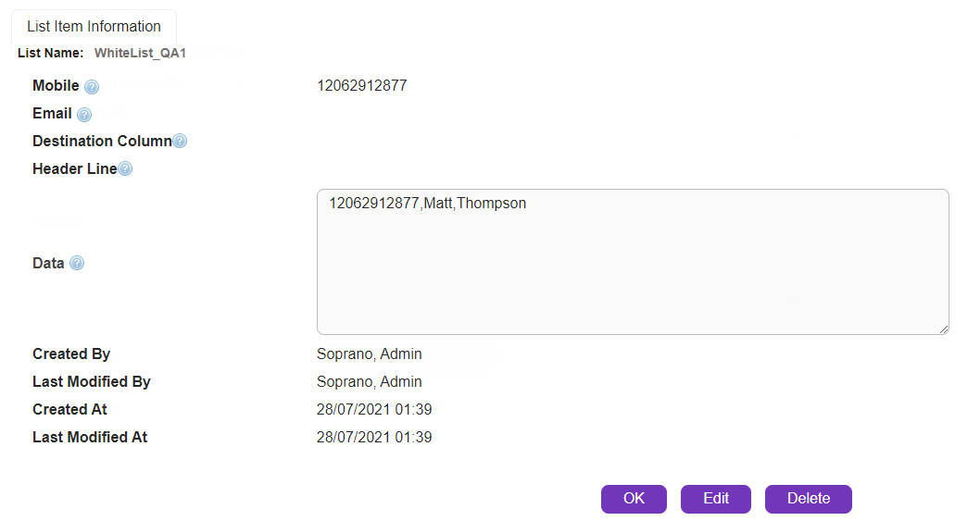Click the Created By value Soprano, Admin
This screenshot has width=980, height=521.
click(369, 354)
